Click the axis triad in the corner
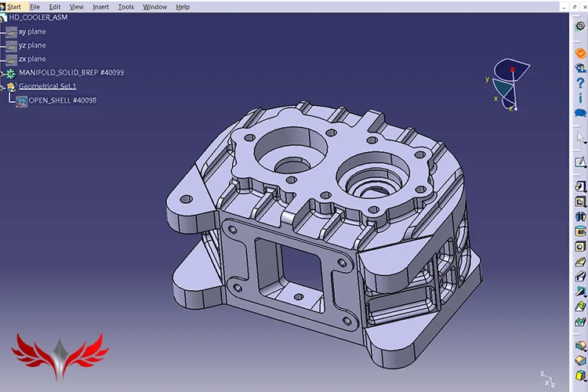 click(x=547, y=379)
